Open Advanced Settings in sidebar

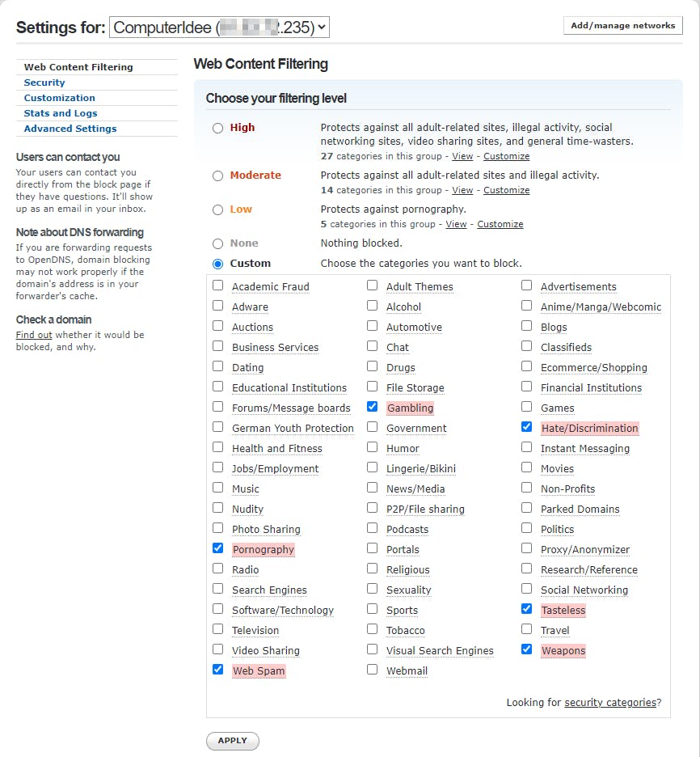[x=70, y=129]
